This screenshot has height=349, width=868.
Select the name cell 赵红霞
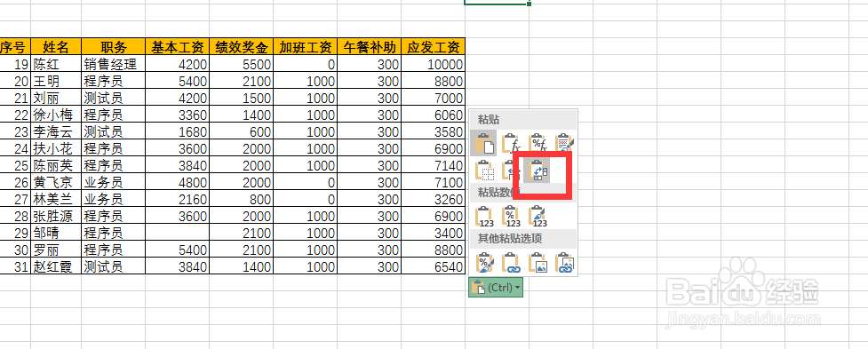click(56, 266)
